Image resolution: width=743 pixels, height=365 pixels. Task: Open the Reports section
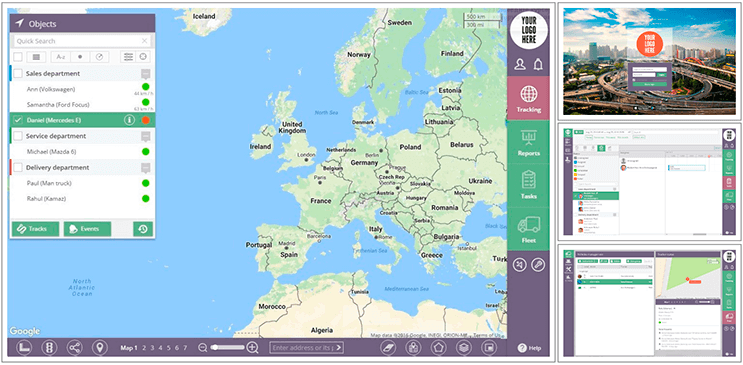point(528,142)
